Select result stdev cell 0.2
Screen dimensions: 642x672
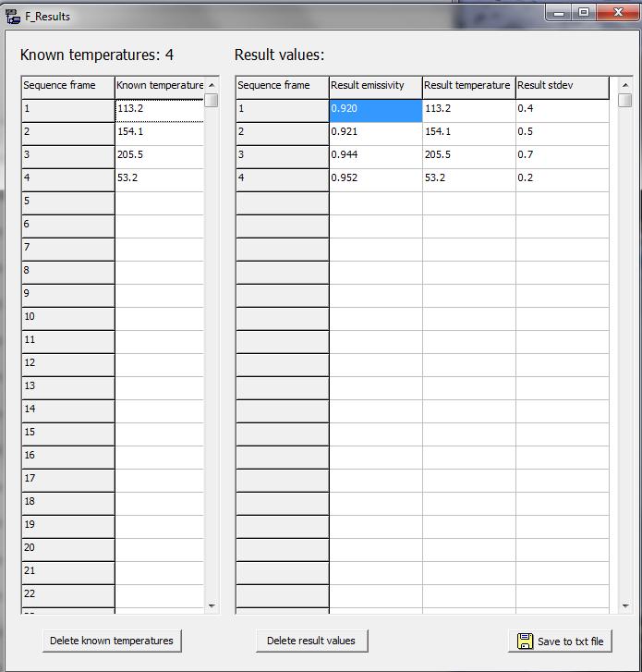(563, 180)
